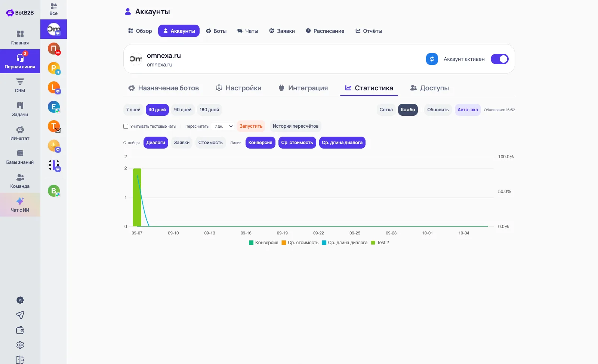Toggle Test 2 legend swatch
This screenshot has width=598, height=364.
tap(373, 243)
